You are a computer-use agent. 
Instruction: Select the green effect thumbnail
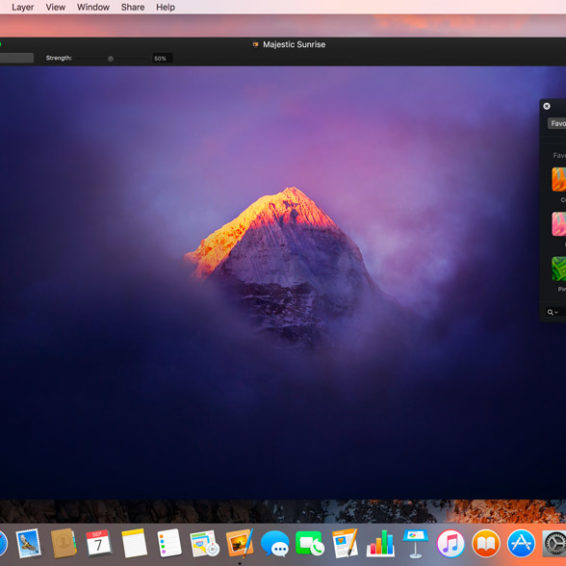point(559,269)
